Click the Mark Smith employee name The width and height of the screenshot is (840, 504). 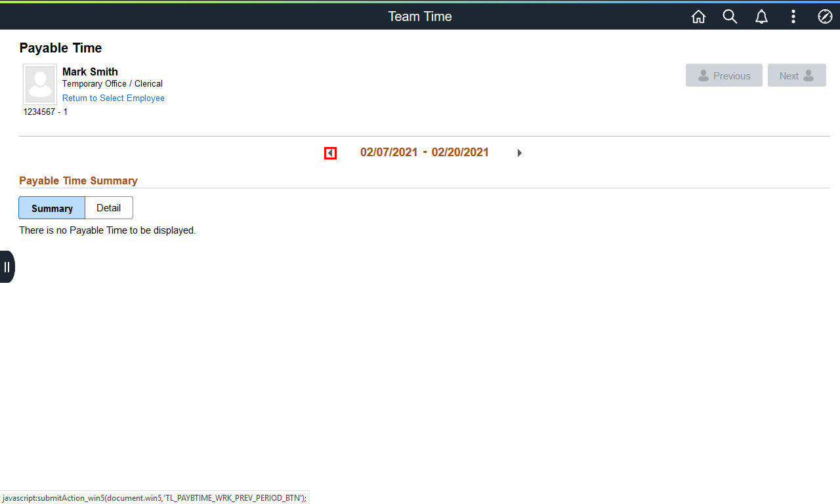(90, 72)
